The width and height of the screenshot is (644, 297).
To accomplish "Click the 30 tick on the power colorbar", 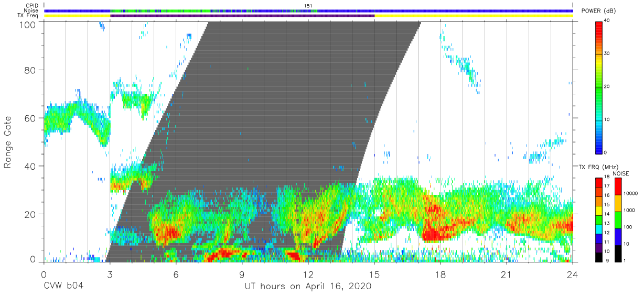I will click(x=607, y=54).
